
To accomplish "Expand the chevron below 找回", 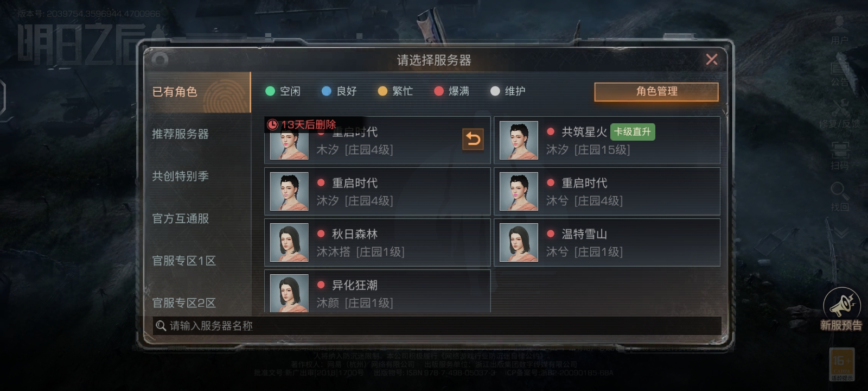I will 840,234.
